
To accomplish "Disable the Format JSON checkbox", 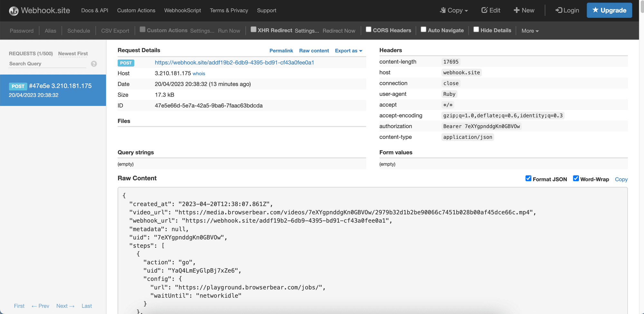I will point(528,178).
